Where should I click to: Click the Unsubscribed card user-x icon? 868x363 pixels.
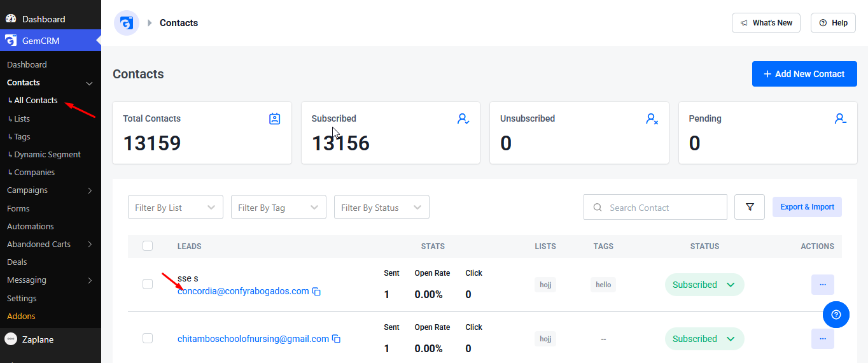click(652, 118)
